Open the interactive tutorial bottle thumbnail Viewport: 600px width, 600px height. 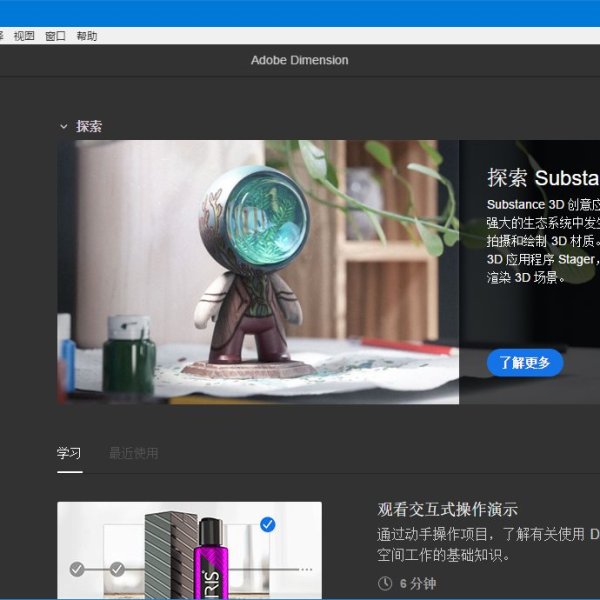[x=189, y=550]
